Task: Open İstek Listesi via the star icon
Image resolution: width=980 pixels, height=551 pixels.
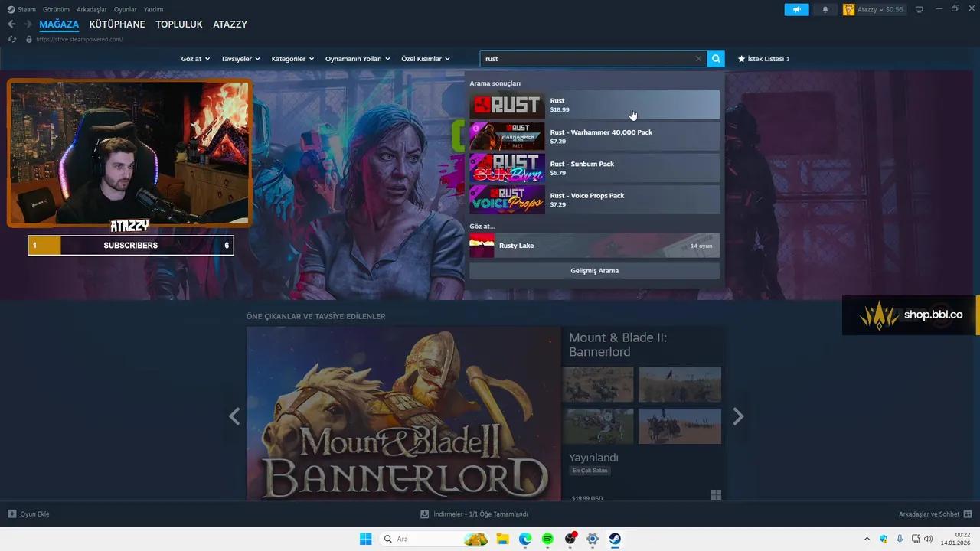Action: pyautogui.click(x=741, y=58)
